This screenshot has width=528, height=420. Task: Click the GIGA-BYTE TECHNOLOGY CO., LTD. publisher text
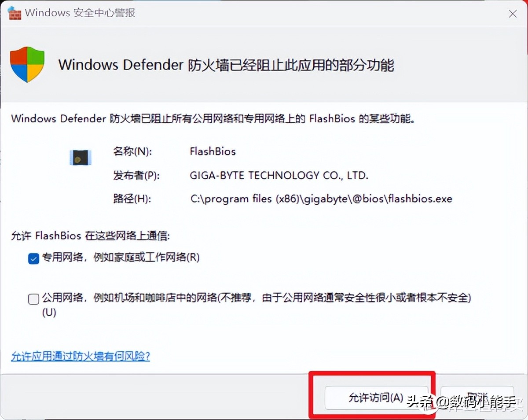coord(279,175)
